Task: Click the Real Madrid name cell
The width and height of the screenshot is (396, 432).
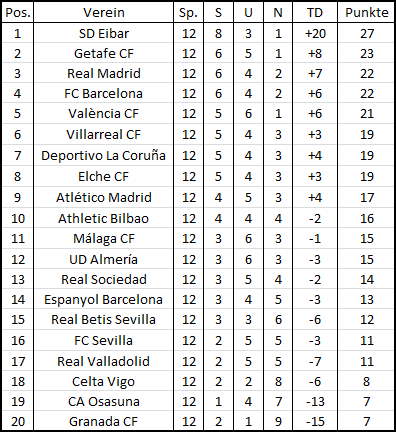Action: coord(103,73)
